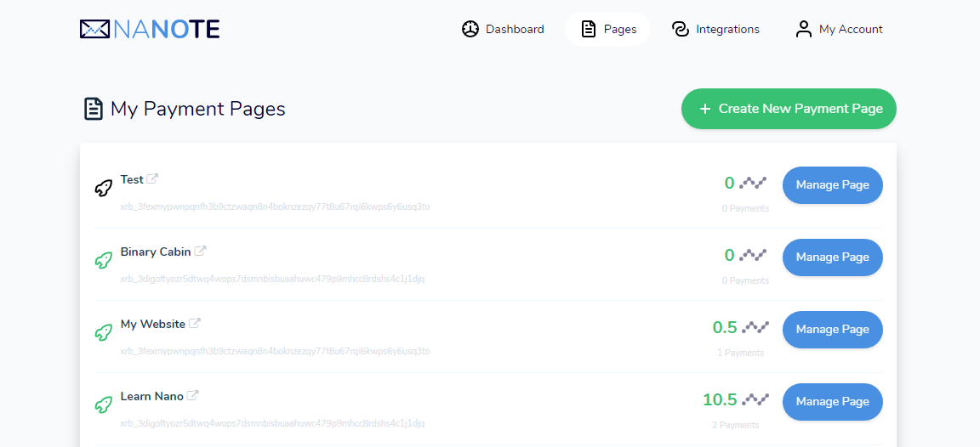The image size is (980, 447).
Task: Click the plus icon on Create button
Action: (705, 110)
